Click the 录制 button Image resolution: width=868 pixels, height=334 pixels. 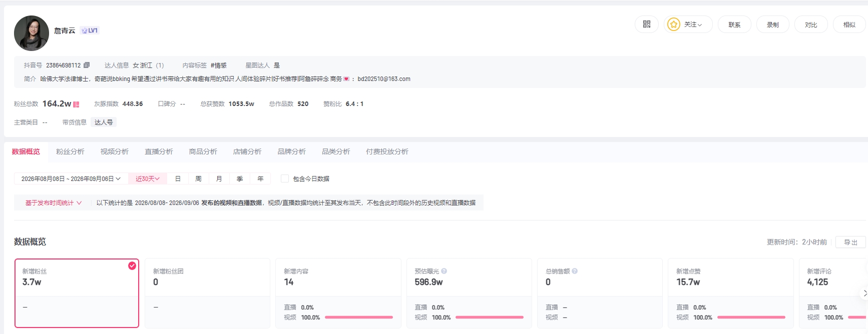(773, 24)
